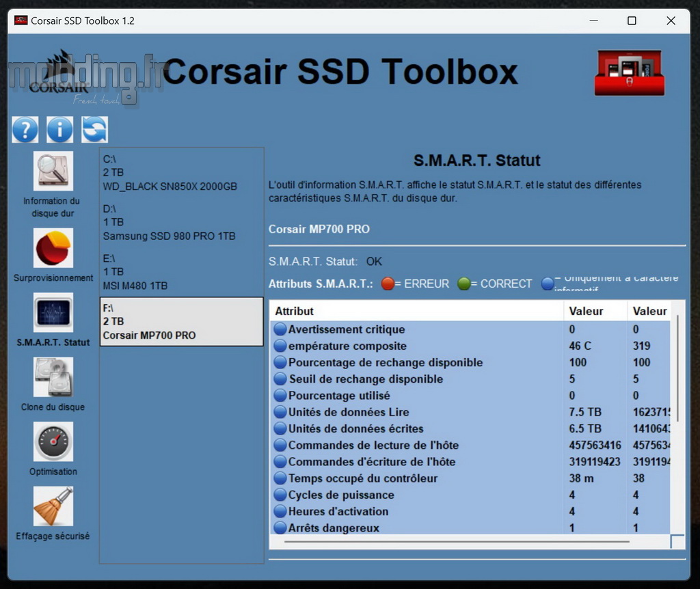Select the Pourcentage utilisé row

[x=470, y=396]
